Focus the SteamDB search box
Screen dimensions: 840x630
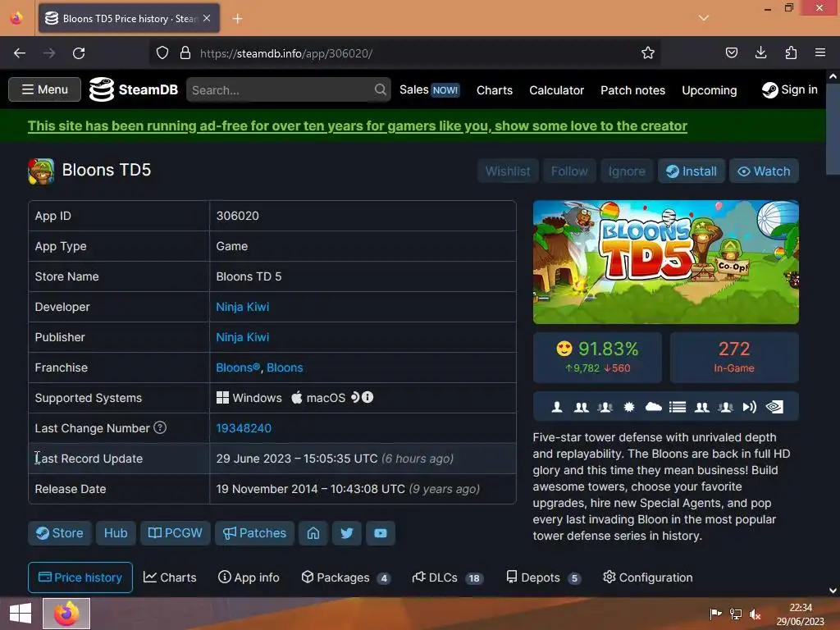288,89
